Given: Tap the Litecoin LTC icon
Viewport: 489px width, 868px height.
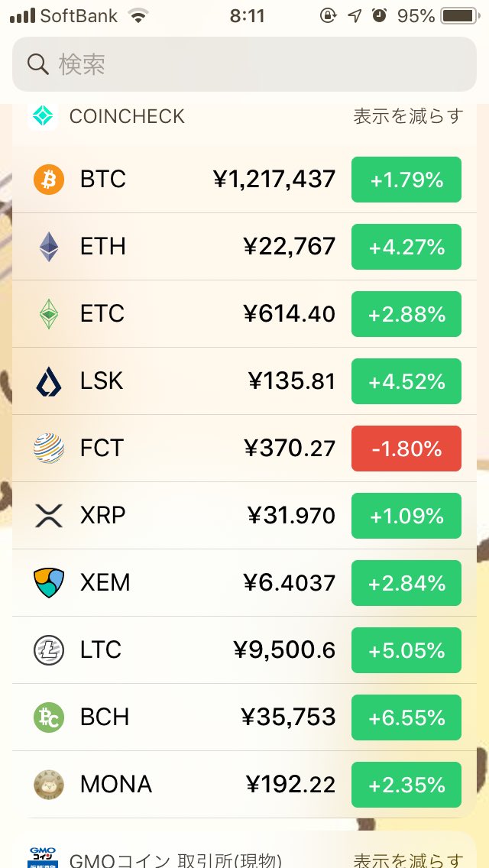Looking at the screenshot, I should click(49, 650).
